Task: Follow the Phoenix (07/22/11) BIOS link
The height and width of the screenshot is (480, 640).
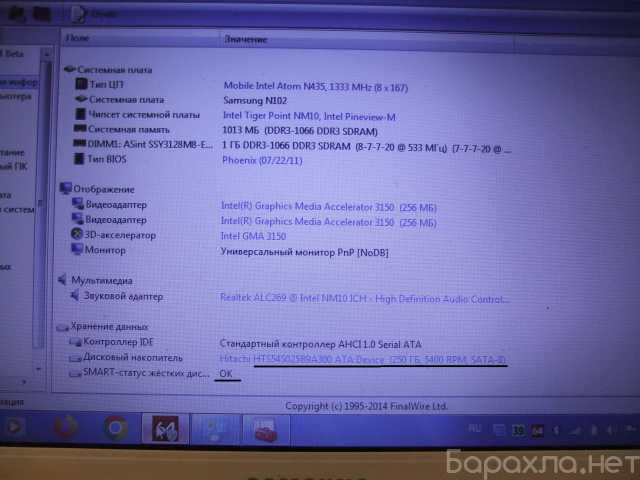Action: 262,160
